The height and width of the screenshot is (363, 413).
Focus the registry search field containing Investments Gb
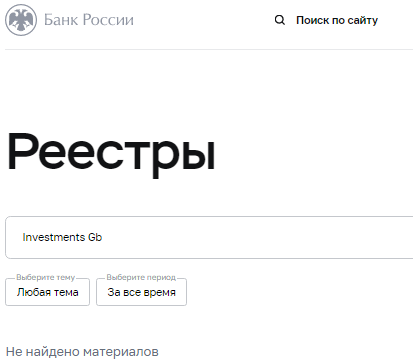click(x=209, y=237)
